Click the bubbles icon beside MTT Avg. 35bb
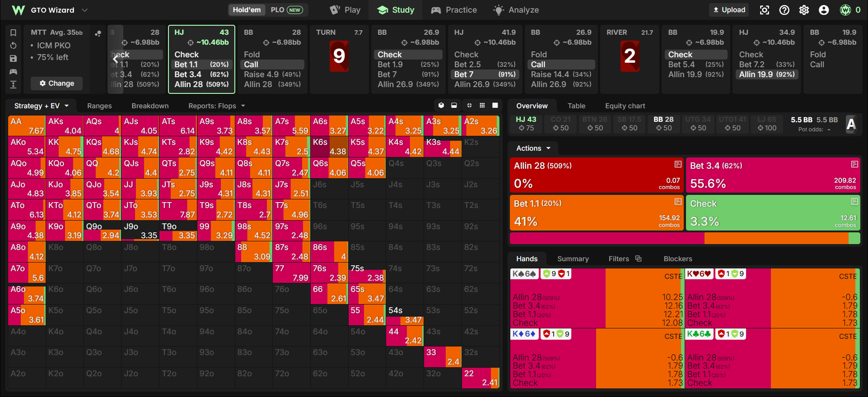Viewport: 868px width, 397px height. [98, 33]
